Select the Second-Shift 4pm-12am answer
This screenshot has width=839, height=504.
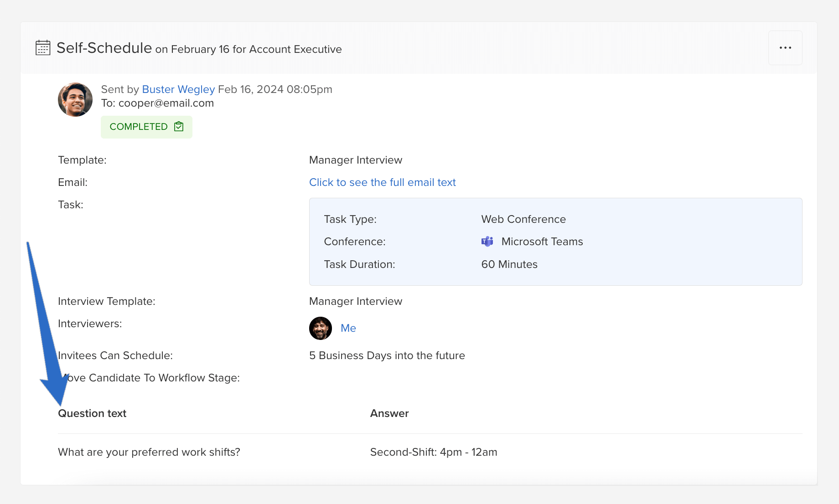(x=434, y=452)
